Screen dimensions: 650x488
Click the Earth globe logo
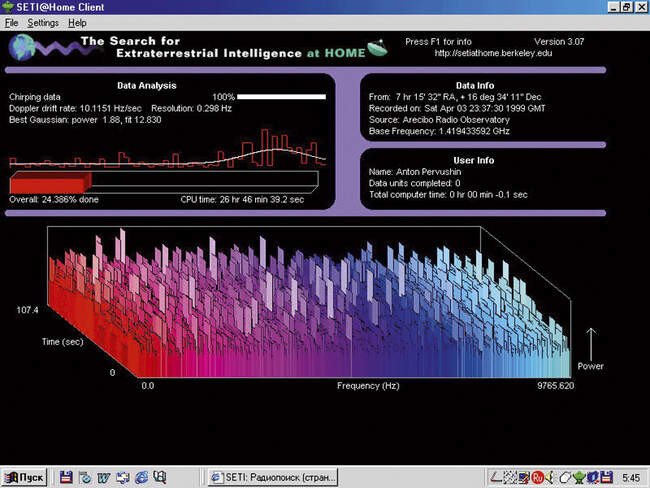(x=22, y=47)
